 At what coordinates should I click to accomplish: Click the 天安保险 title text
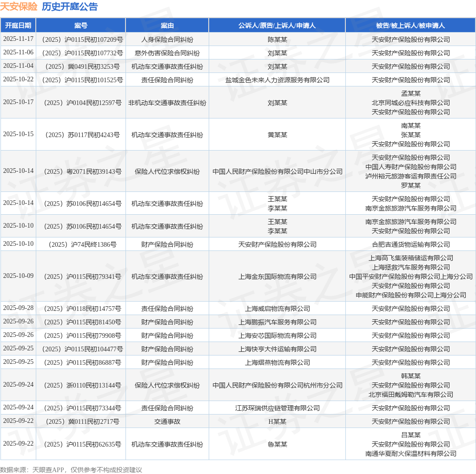(x=19, y=7)
